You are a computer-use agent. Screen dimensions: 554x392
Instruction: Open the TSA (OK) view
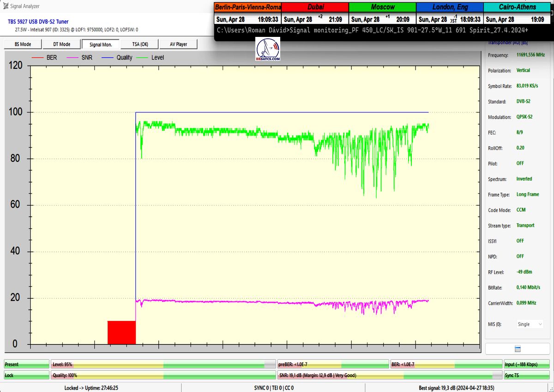click(139, 44)
